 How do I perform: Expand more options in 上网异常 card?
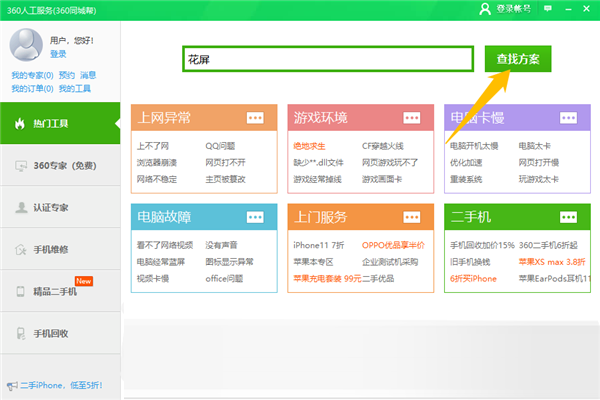[x=256, y=118]
